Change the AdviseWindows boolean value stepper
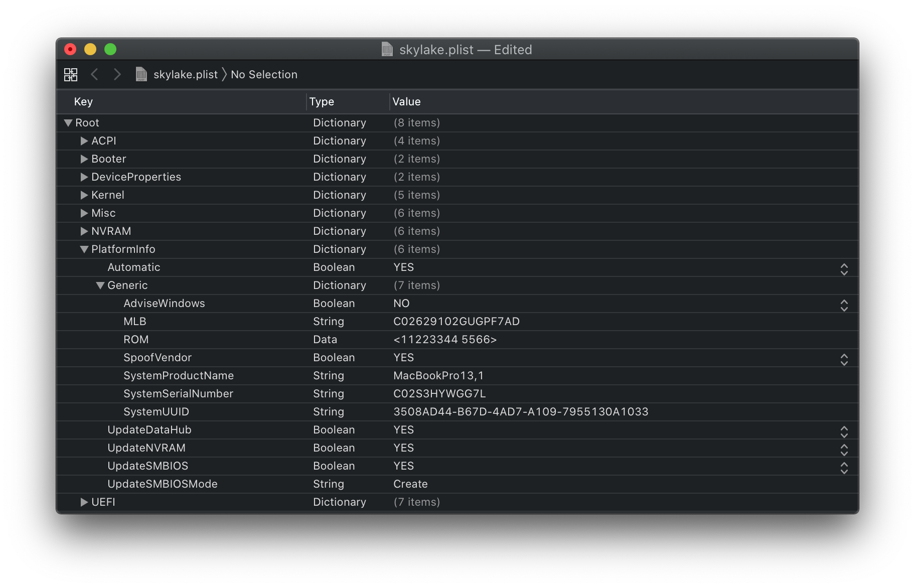The image size is (915, 588). tap(844, 306)
